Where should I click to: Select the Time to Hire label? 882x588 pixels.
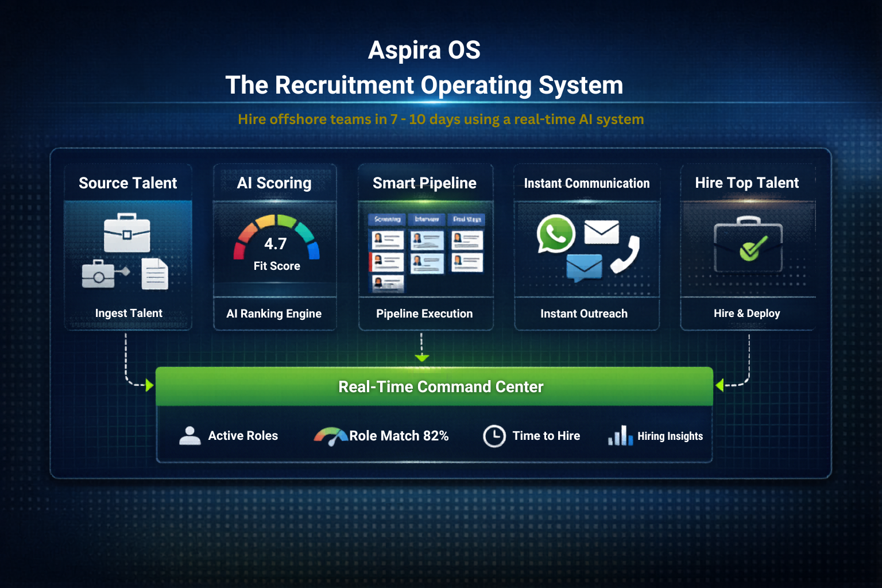click(546, 436)
